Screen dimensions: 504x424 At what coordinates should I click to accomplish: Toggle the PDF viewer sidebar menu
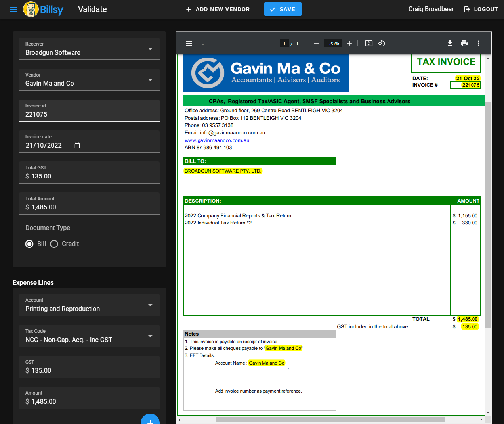[x=189, y=43]
